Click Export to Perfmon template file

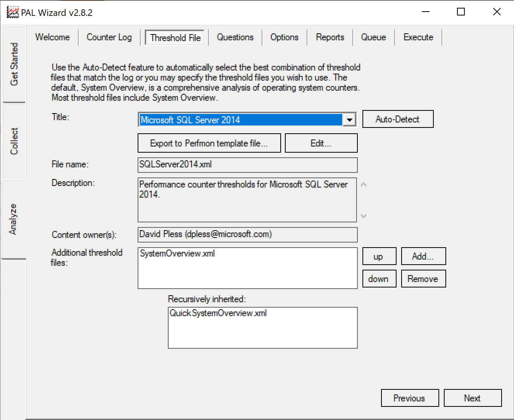[x=209, y=143]
